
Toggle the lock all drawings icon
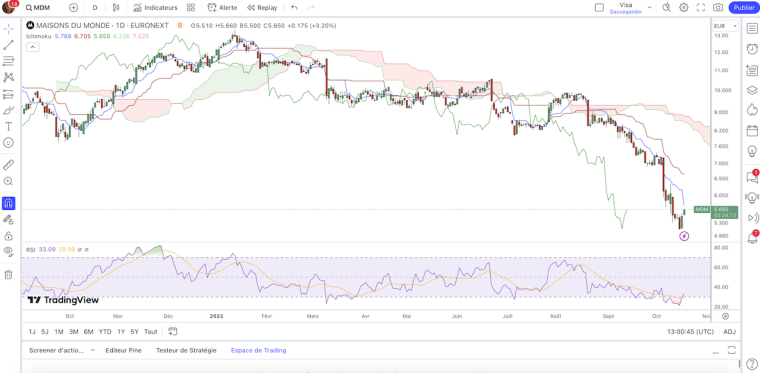click(x=8, y=236)
